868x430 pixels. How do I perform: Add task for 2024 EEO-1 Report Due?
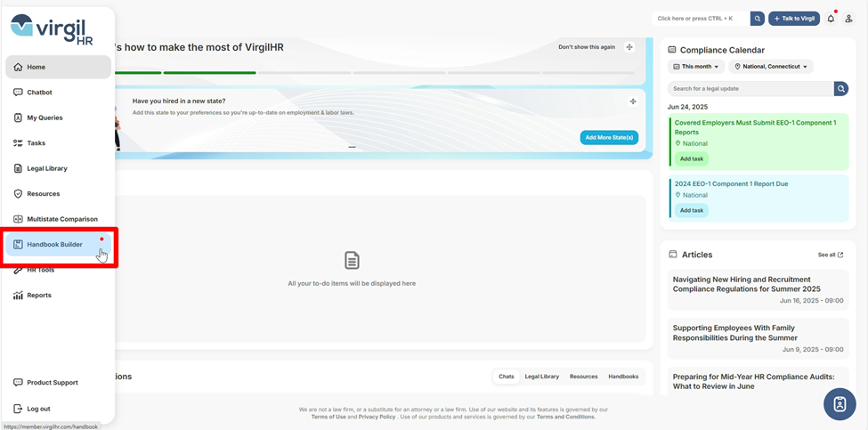point(692,210)
